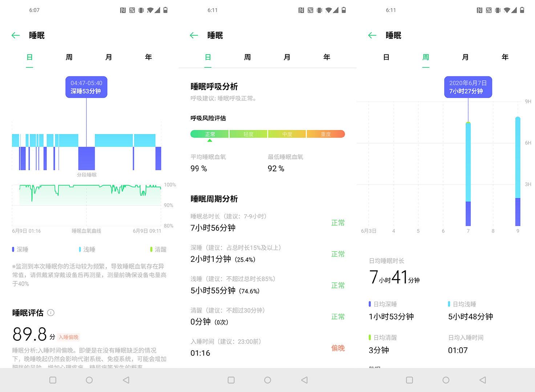Click the 偏晚 label beside 入睡时间
This screenshot has width=535, height=392.
click(x=338, y=348)
